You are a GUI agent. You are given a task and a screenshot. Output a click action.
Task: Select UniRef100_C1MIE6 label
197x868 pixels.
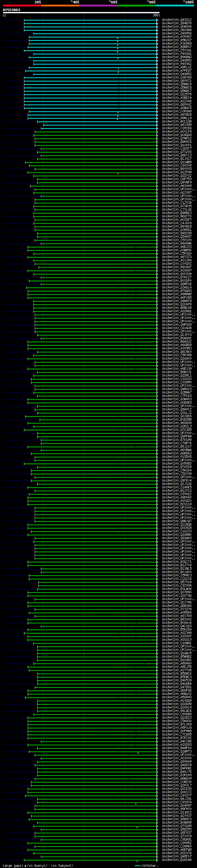pyautogui.click(x=177, y=128)
